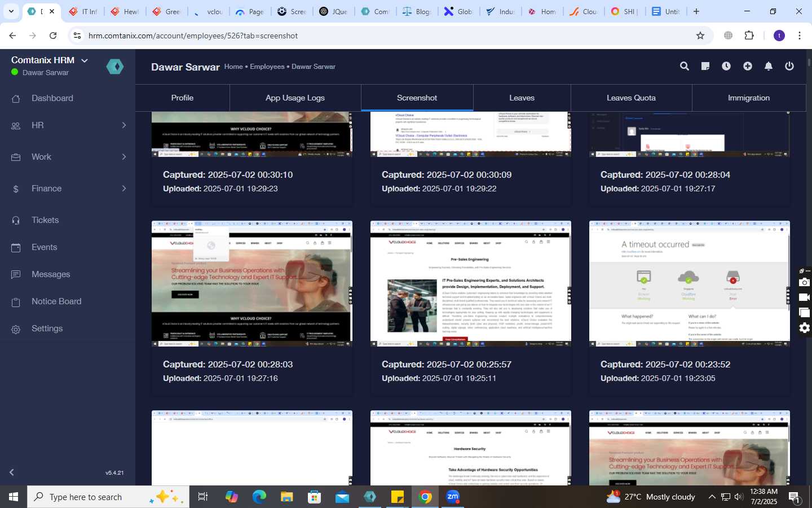Open the Leaves Quota tab
Viewport: 812px width, 508px height.
click(x=631, y=98)
